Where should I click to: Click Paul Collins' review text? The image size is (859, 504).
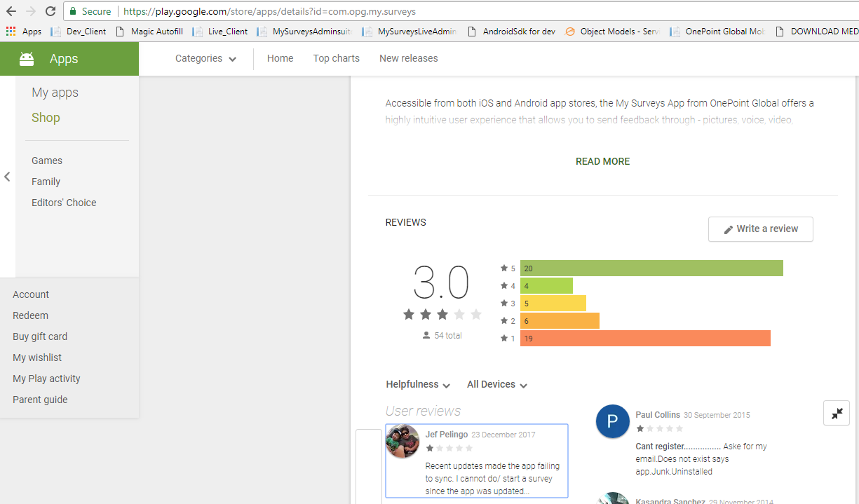click(701, 459)
